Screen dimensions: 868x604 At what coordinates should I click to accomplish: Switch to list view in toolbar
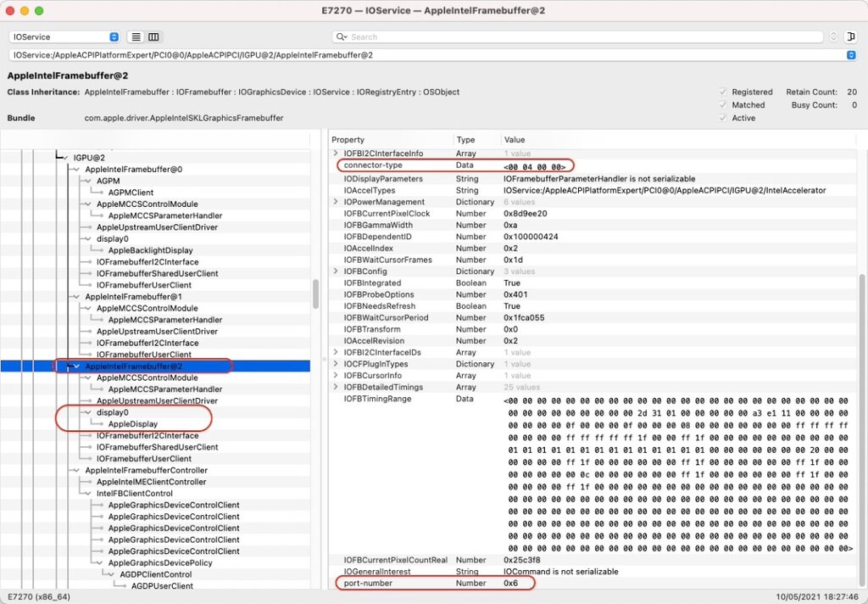click(x=136, y=37)
